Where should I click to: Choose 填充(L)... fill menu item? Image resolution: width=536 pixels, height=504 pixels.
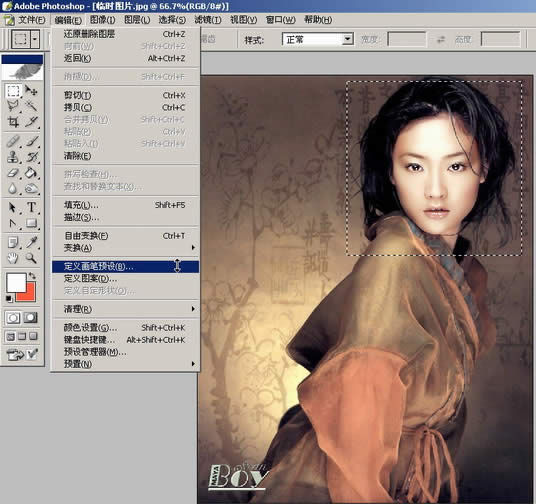pos(125,205)
